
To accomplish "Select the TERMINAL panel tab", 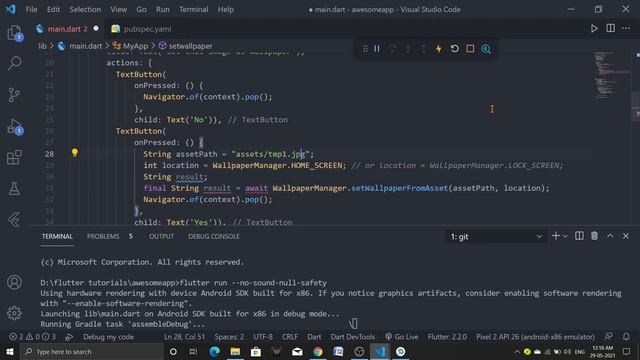I will [57, 236].
